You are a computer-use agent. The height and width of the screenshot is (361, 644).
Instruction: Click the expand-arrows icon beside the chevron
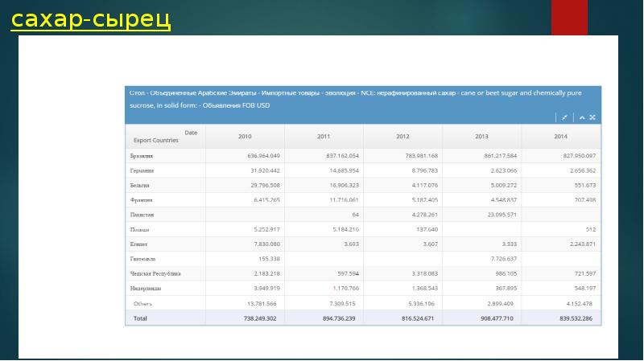(x=592, y=117)
